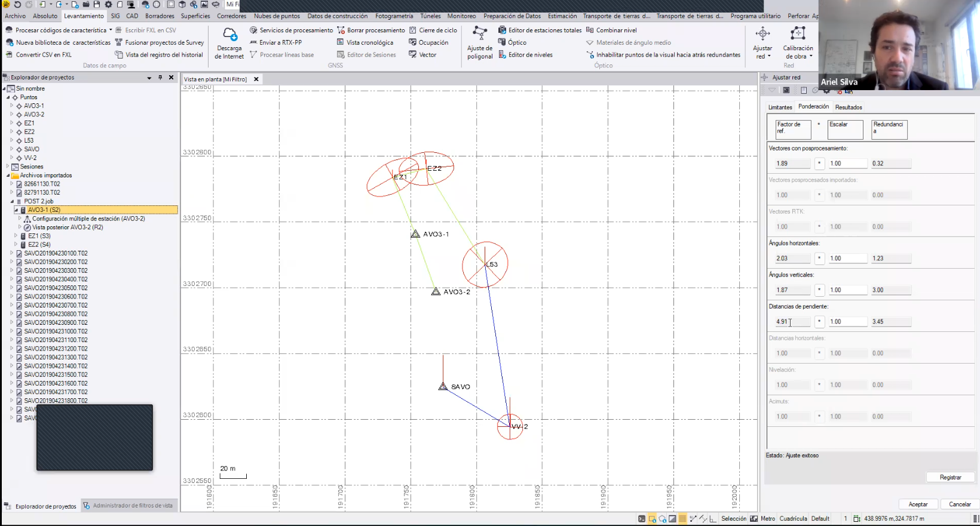Expand the AVO3-1 point node
This screenshot has height=526, width=980.
point(11,106)
